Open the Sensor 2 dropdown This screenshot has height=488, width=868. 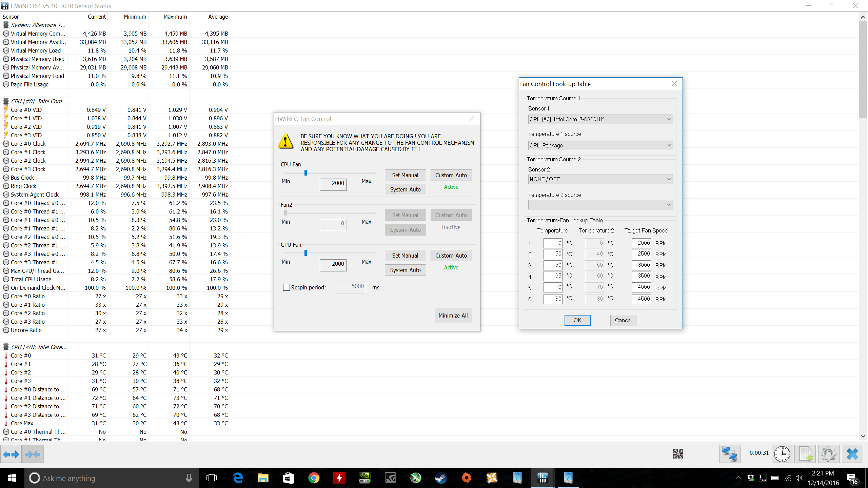coord(600,179)
